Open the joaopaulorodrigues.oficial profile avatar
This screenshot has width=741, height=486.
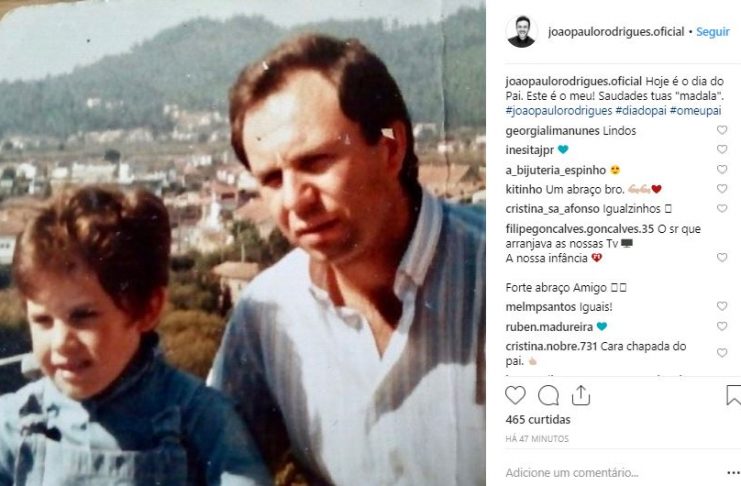[521, 31]
